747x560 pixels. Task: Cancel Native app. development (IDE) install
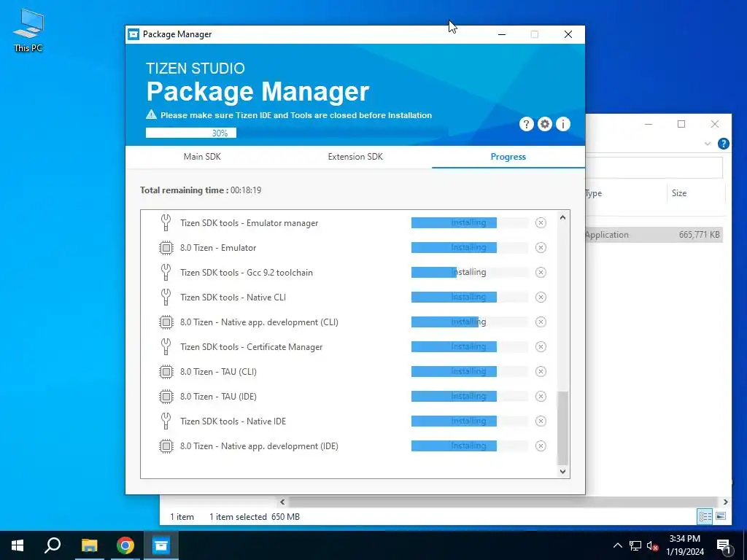(x=541, y=446)
